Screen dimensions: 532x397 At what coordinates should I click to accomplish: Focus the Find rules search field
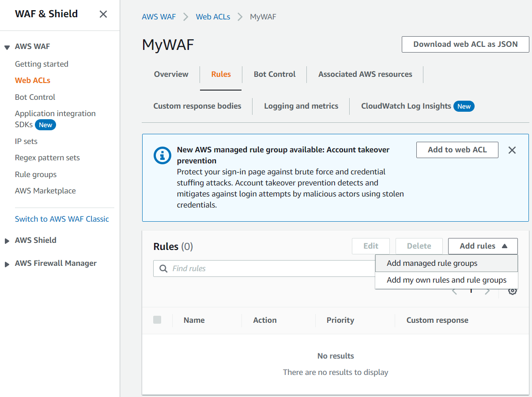(x=264, y=268)
